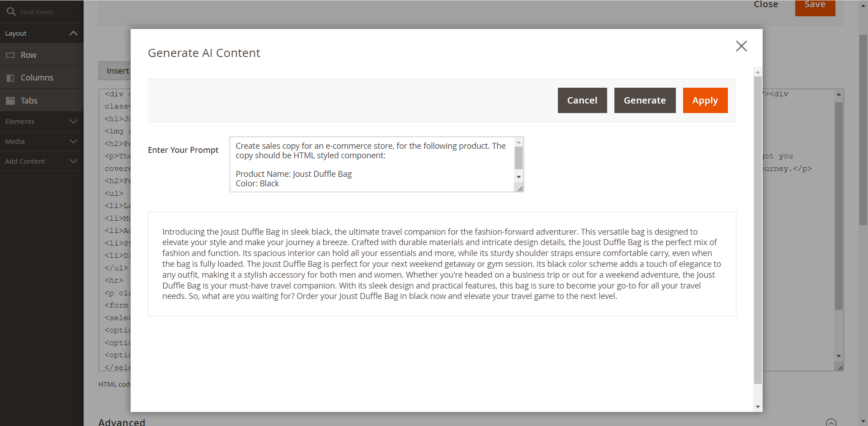868x426 pixels.
Task: Click the Generate button
Action: (645, 100)
